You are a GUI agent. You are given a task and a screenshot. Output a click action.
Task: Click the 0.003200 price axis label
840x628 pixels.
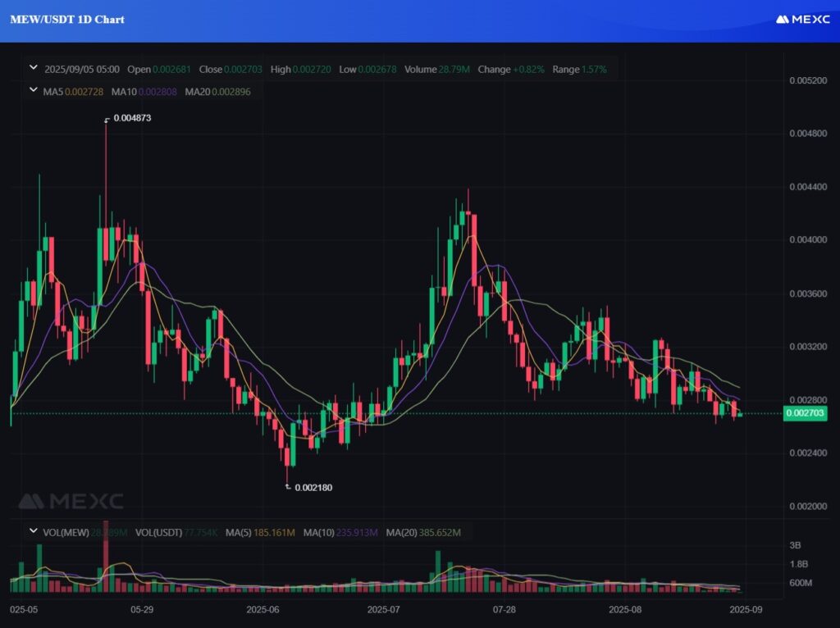(x=808, y=347)
